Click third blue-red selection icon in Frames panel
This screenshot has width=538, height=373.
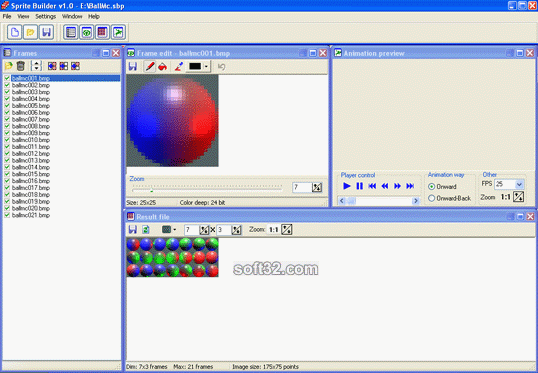(x=75, y=66)
